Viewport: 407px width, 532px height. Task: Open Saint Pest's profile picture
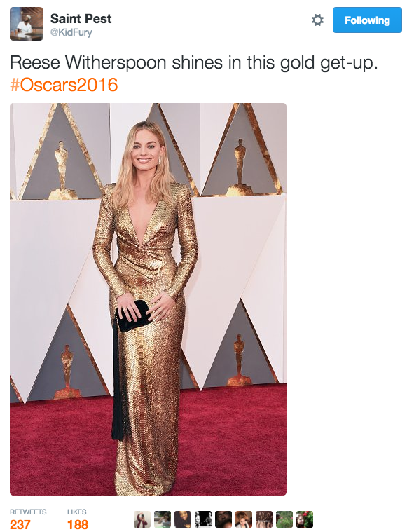(27, 24)
